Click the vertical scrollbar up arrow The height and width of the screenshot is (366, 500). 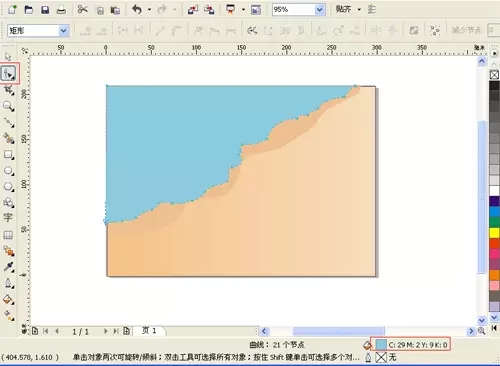coord(482,61)
